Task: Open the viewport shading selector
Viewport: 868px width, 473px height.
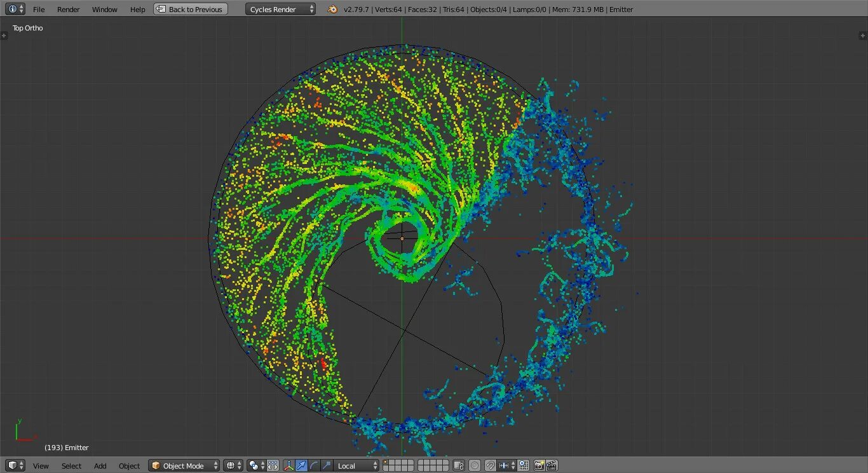Action: [233, 465]
